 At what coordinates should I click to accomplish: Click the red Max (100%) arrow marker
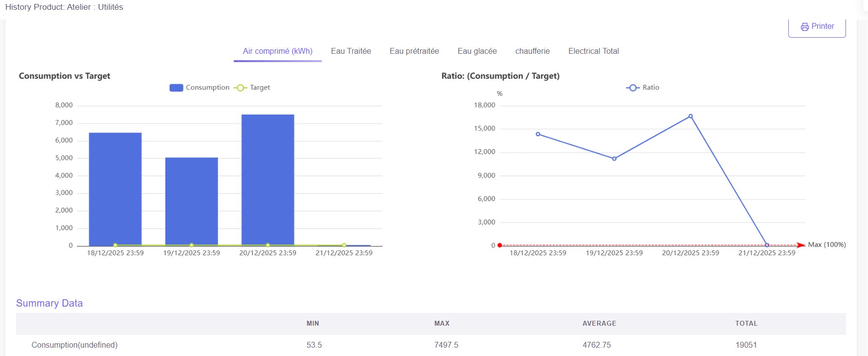tap(800, 245)
